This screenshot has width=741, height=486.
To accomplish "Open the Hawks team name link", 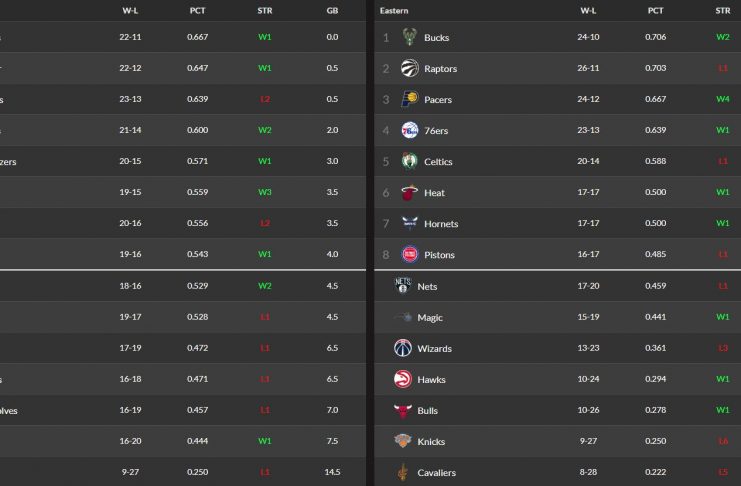I will pyautogui.click(x=432, y=380).
